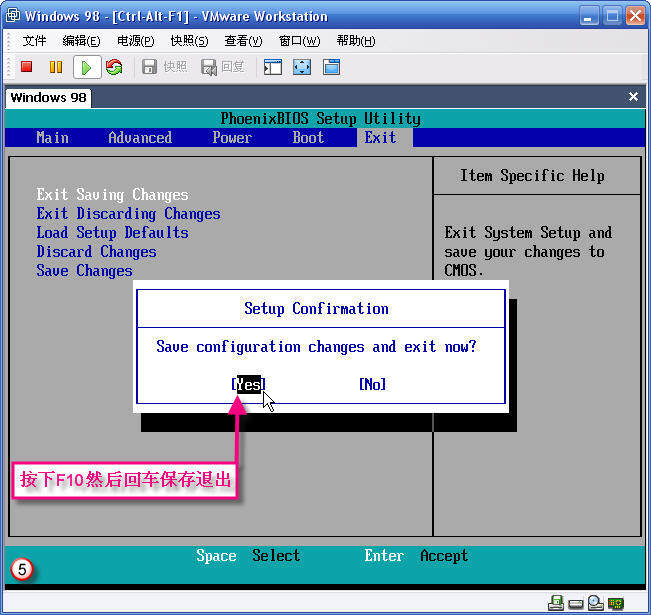Open the 编辑(E) menu
The width and height of the screenshot is (651, 615).
tap(81, 41)
